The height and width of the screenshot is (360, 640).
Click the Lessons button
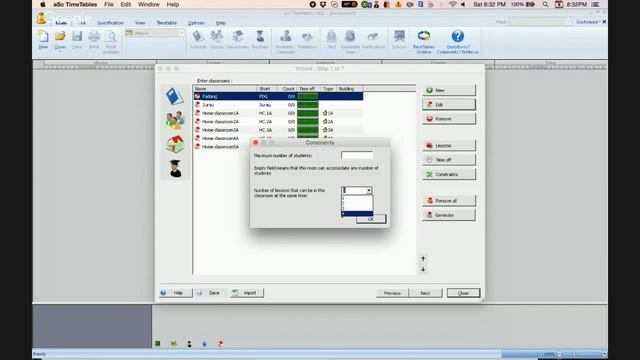click(x=449, y=145)
